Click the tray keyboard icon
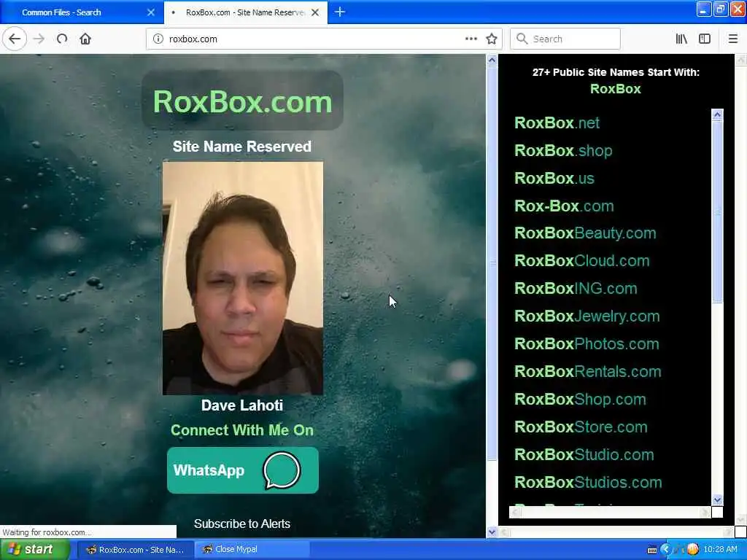Viewport: 747px width, 560px height. point(652,550)
